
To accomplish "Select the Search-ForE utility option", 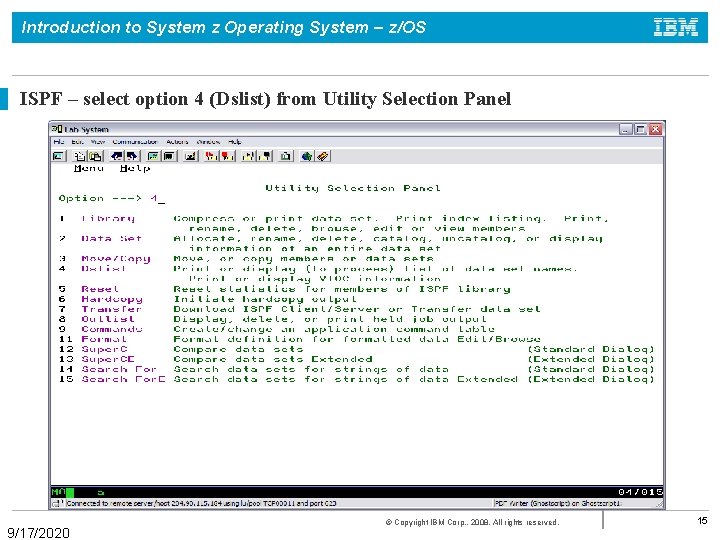I will [x=123, y=380].
